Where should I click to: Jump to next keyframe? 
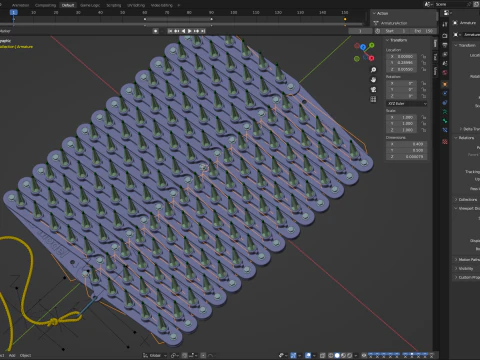(x=196, y=31)
